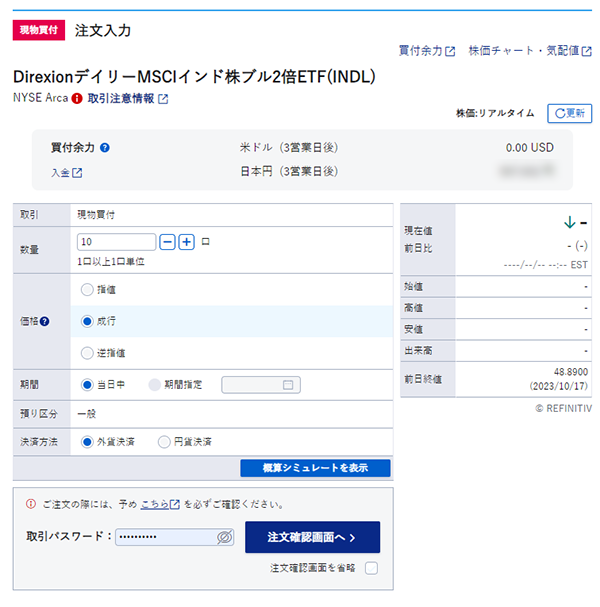Click the 更新 refresh button

569,113
